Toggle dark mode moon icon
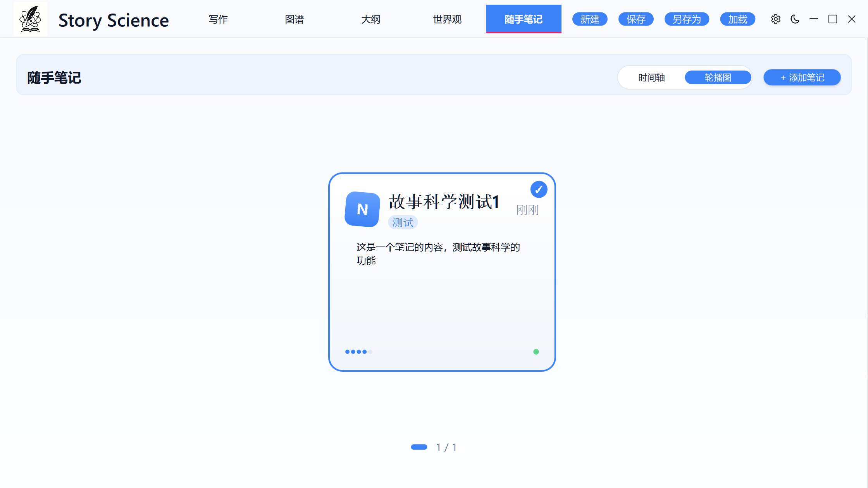Viewport: 868px width, 488px height. [795, 19]
